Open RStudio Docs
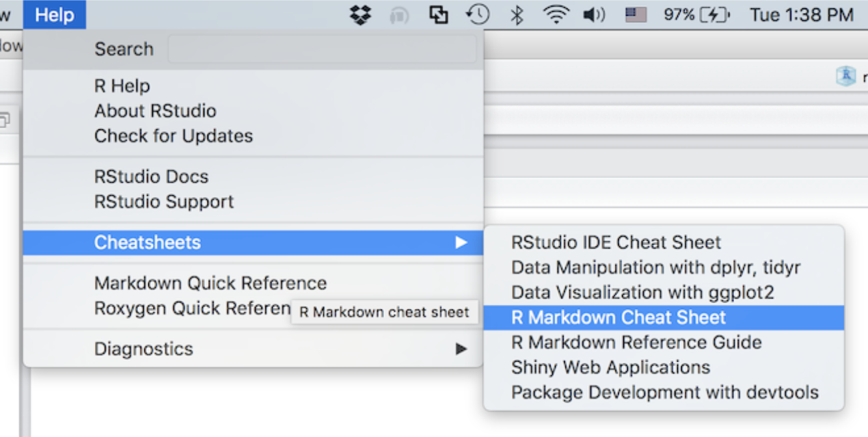Image resolution: width=868 pixels, height=437 pixels. (151, 177)
